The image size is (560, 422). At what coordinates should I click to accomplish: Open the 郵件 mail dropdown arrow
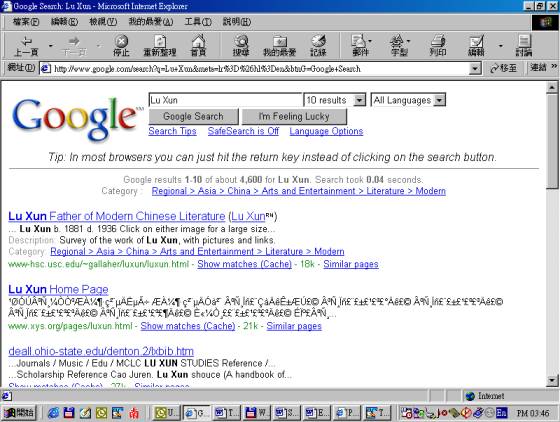coord(370,41)
